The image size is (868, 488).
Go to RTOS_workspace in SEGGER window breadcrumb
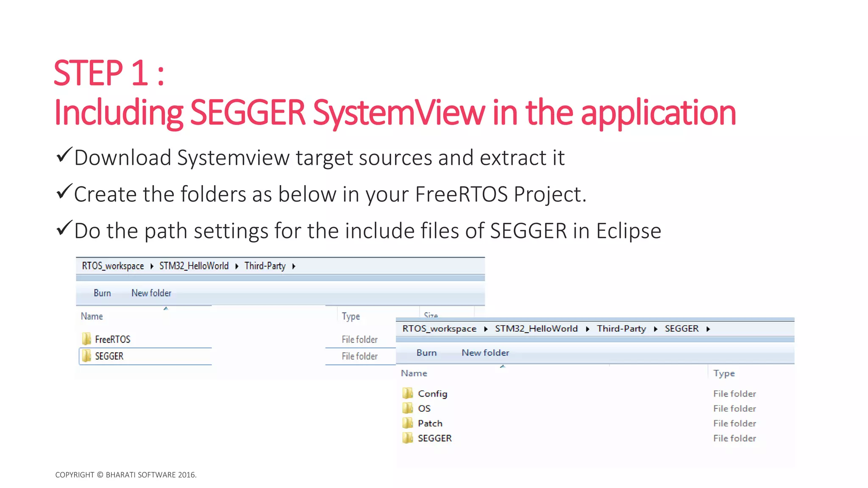[x=440, y=329]
